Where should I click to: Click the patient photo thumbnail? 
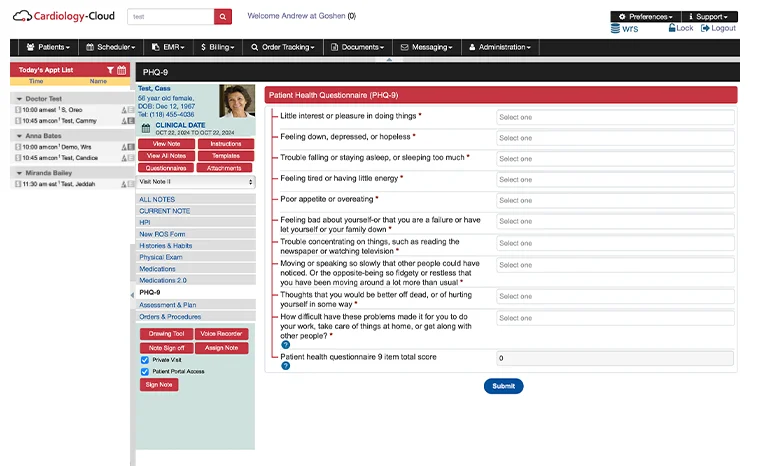pyautogui.click(x=236, y=102)
